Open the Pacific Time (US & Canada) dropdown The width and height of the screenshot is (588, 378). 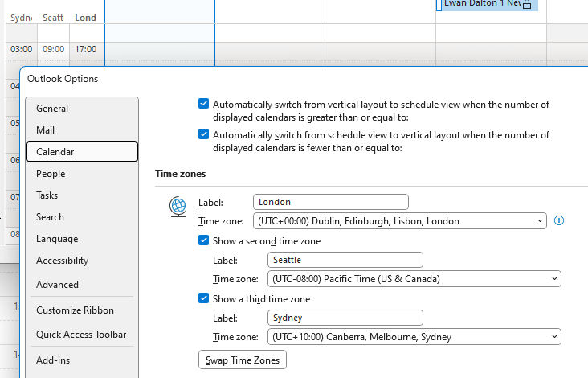pos(414,278)
